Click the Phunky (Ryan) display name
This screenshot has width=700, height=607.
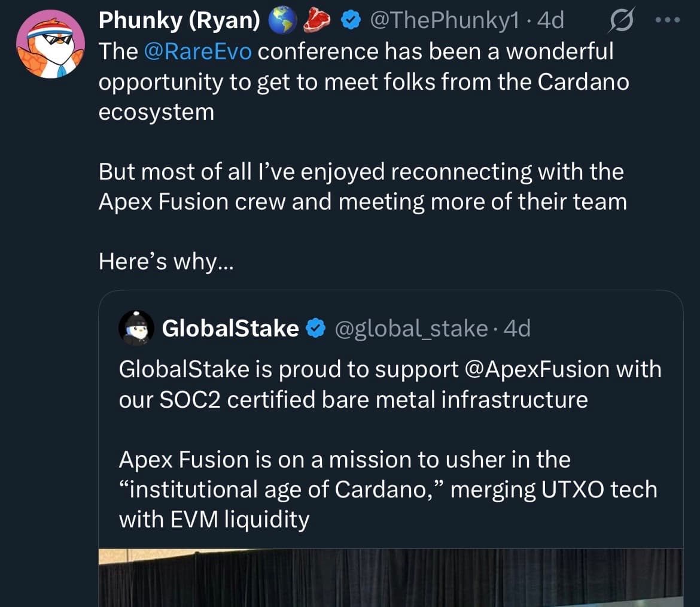click(179, 21)
